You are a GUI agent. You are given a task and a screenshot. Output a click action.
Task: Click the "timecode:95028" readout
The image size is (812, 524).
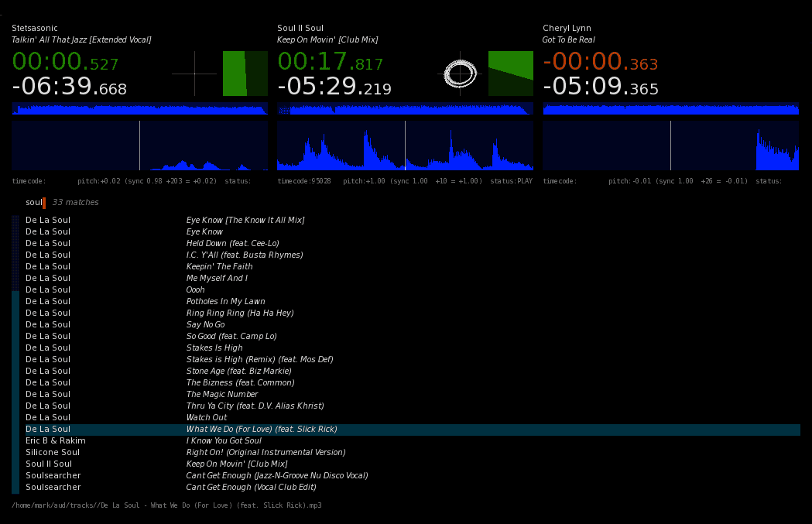304,181
